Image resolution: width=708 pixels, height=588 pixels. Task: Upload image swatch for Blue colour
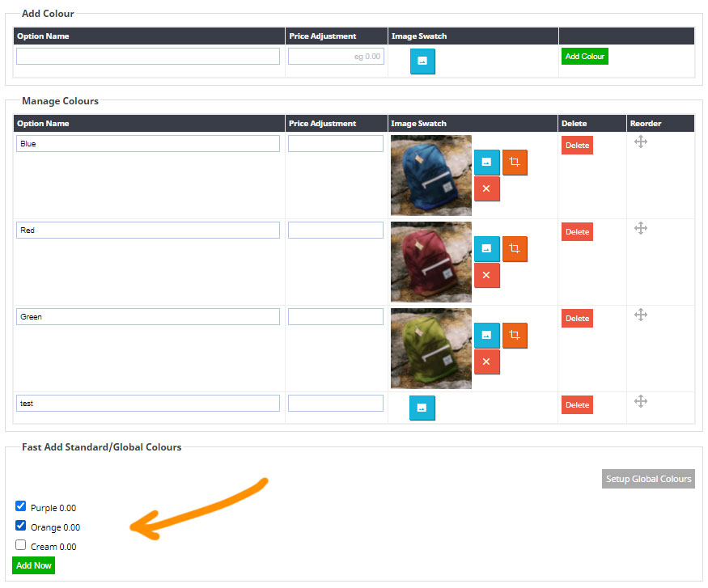(486, 162)
